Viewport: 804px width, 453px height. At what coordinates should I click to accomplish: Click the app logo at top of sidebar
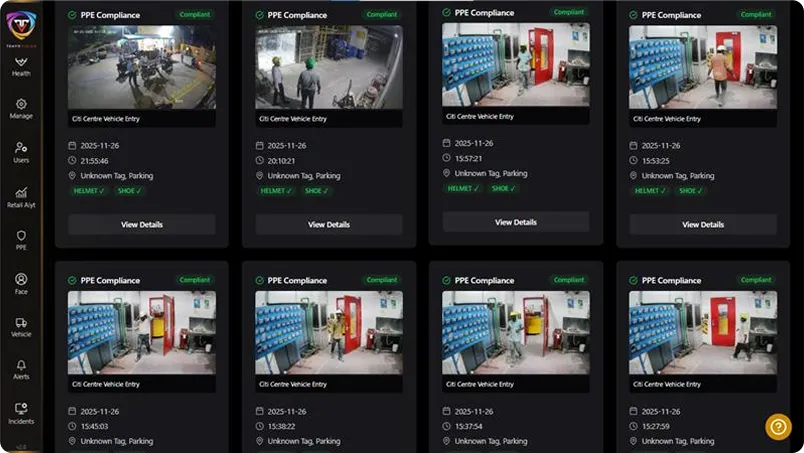(21, 27)
